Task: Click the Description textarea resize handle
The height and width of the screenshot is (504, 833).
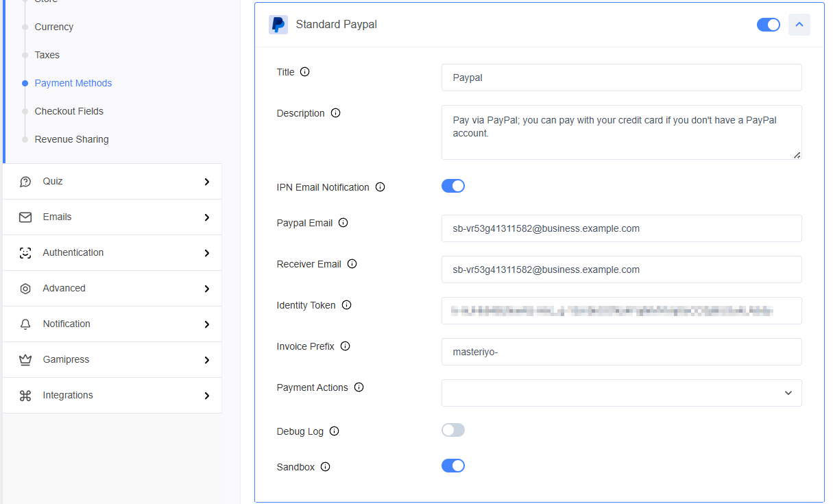Action: [797, 155]
